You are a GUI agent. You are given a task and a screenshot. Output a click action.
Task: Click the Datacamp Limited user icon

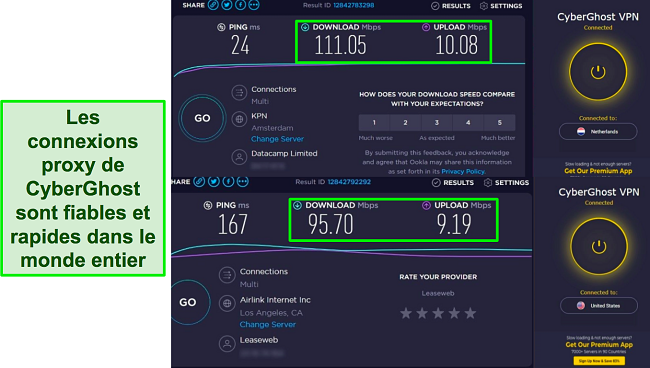coord(239,157)
